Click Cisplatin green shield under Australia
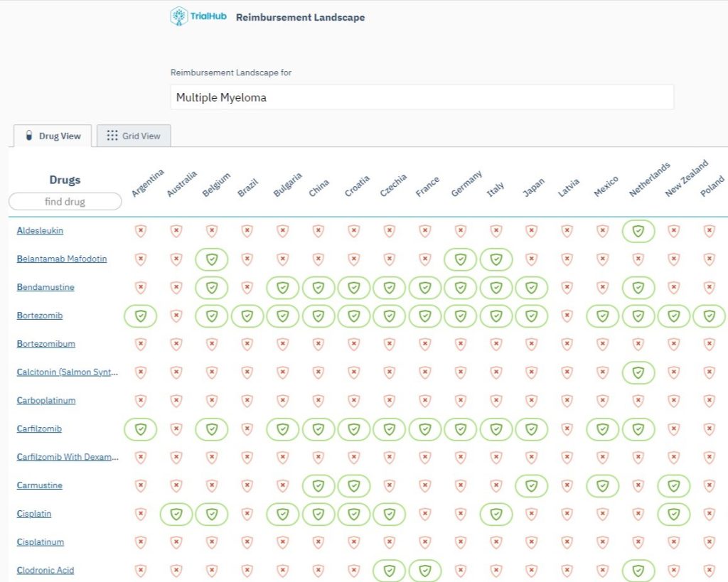Image resolution: width=728 pixels, height=582 pixels. (x=176, y=514)
